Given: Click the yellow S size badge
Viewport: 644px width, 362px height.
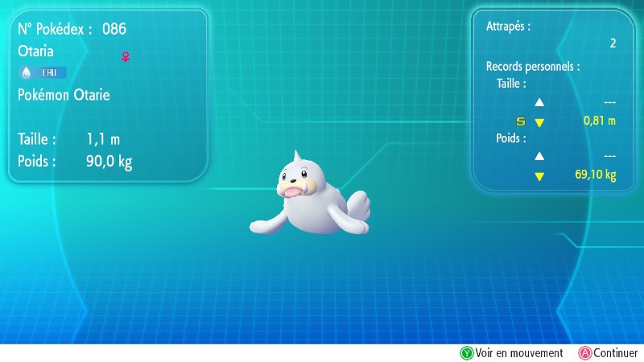Looking at the screenshot, I should (x=520, y=121).
